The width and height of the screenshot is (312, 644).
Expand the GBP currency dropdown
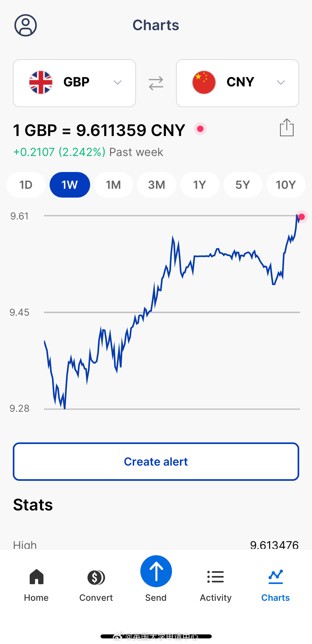[117, 83]
